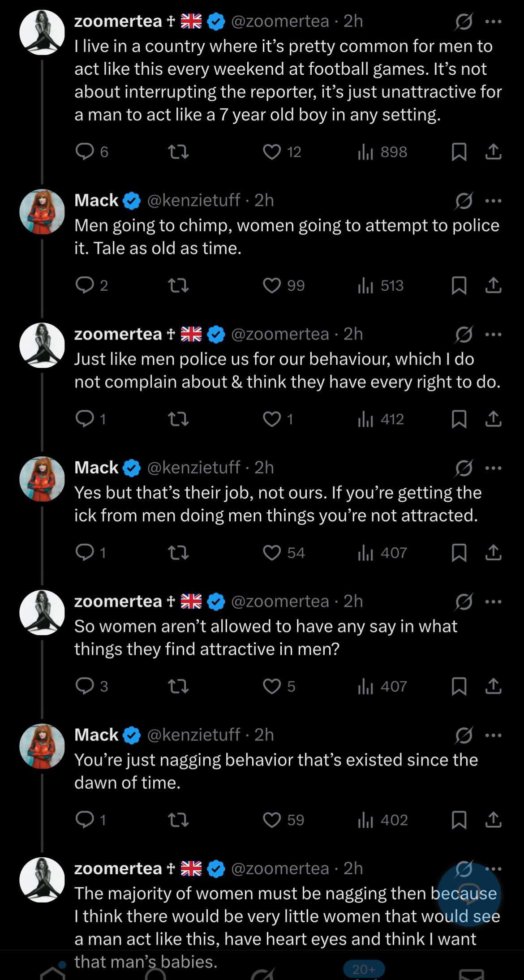Bookmark the tweet with 898 views
The image size is (524, 980).
(x=459, y=152)
